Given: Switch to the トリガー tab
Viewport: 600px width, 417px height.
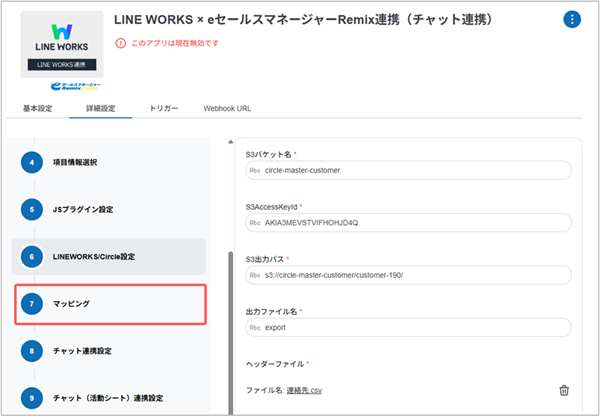Looking at the screenshot, I should coord(164,108).
